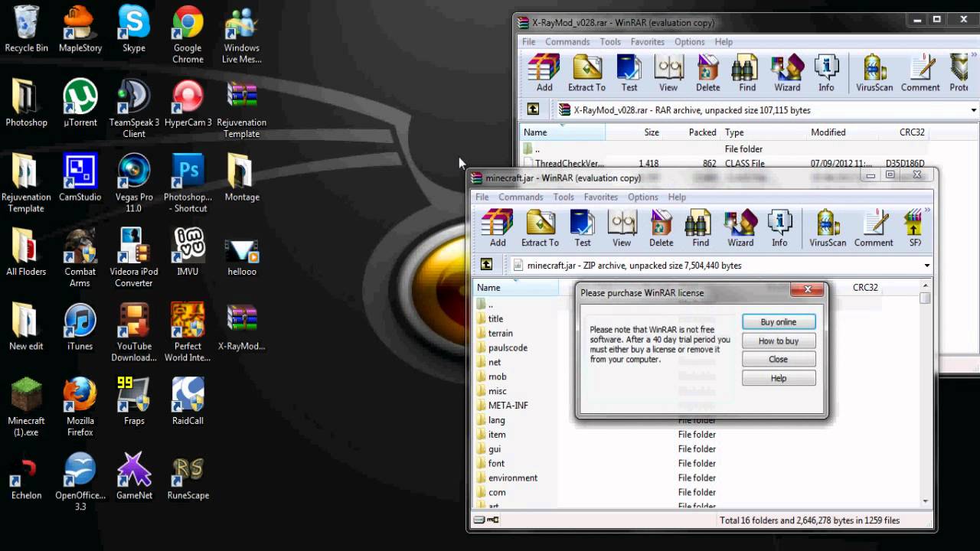The height and width of the screenshot is (551, 980).
Task: Select µTorrent desktop icon
Action: [80, 103]
